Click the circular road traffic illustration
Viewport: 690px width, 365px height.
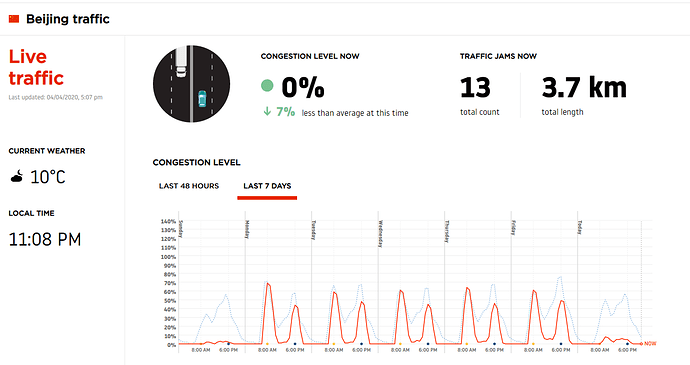click(191, 84)
